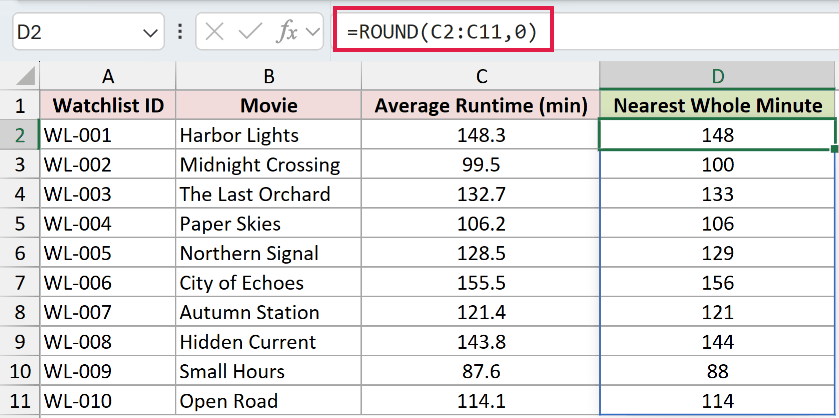Click the Name Box showing D2
This screenshot has height=418, width=839.
pos(88,32)
